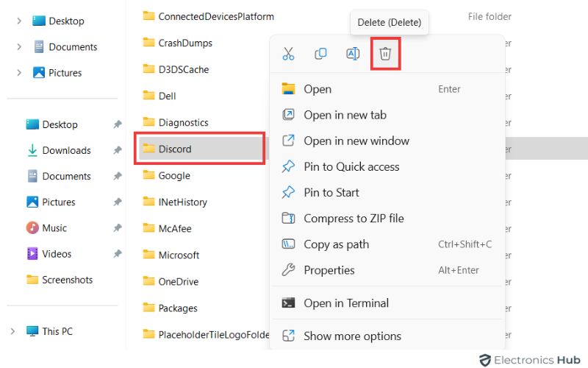
Task: Open Screenshots in the sidebar
Action: click(x=67, y=280)
